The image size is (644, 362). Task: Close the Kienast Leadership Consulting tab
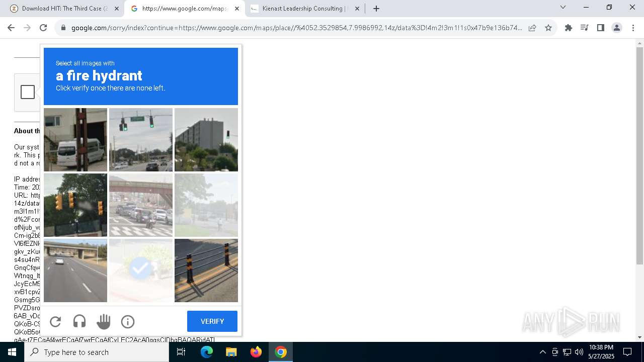[357, 9]
